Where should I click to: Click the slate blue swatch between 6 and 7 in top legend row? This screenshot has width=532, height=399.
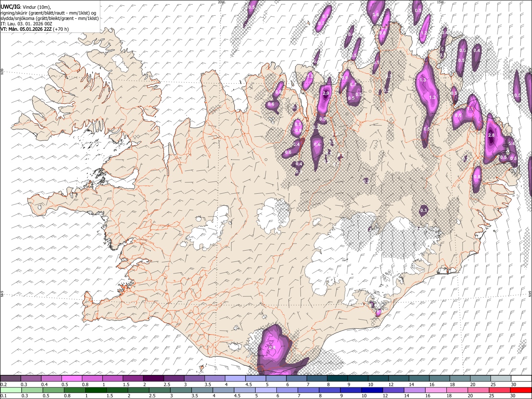296,379
